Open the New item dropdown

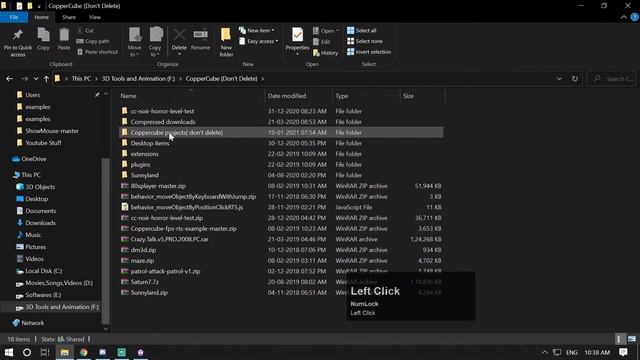[257, 31]
